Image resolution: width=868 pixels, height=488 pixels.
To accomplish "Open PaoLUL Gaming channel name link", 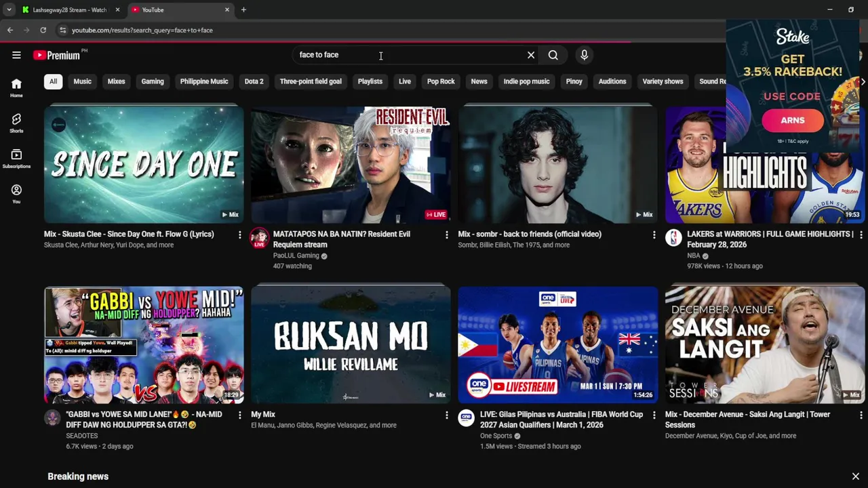I will pos(296,256).
